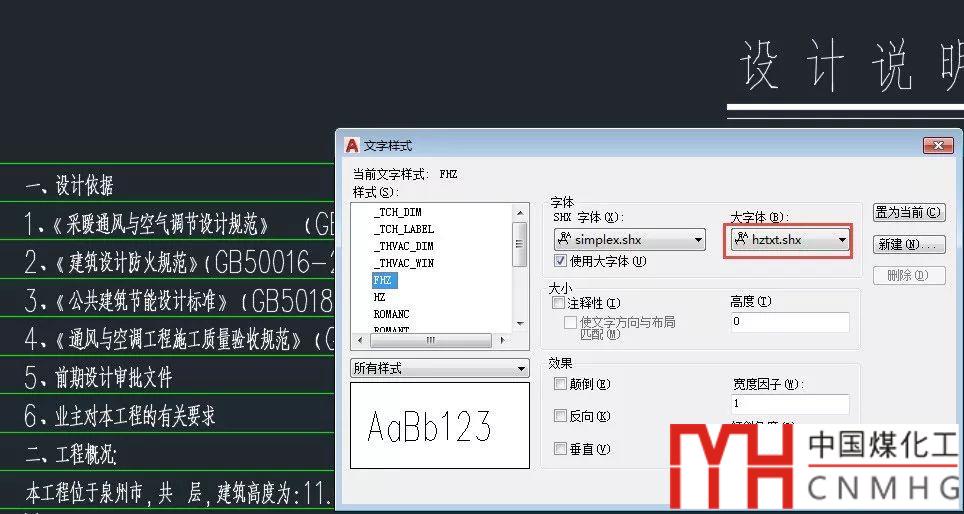Select the _TCH_DIM style in list
Image resolution: width=964 pixels, height=514 pixels.
[397, 212]
